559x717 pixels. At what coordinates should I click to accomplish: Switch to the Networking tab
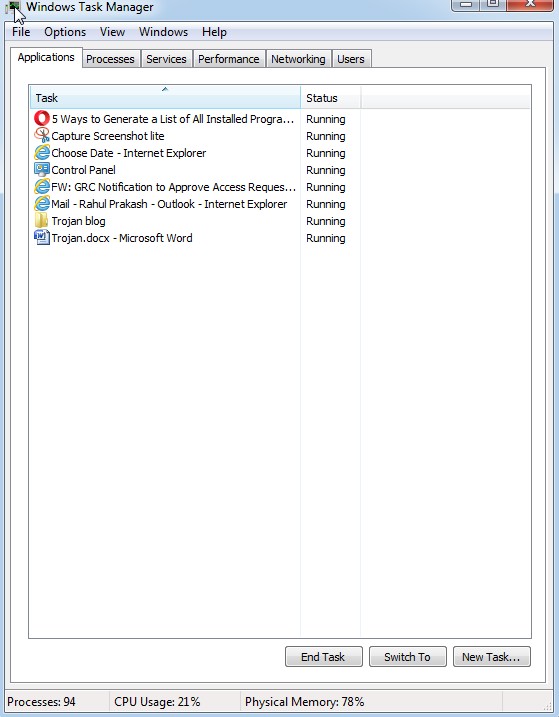click(298, 59)
